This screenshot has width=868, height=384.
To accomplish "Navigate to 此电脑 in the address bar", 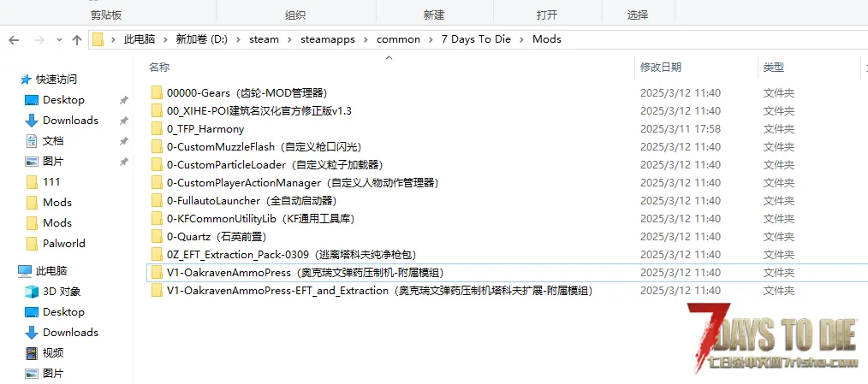I will point(139,39).
